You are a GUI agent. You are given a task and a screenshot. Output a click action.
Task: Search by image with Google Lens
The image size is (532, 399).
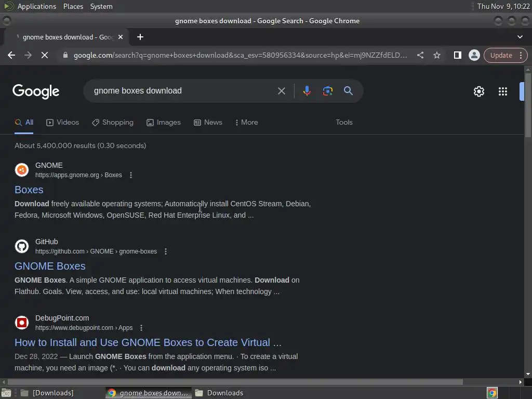coord(327,91)
